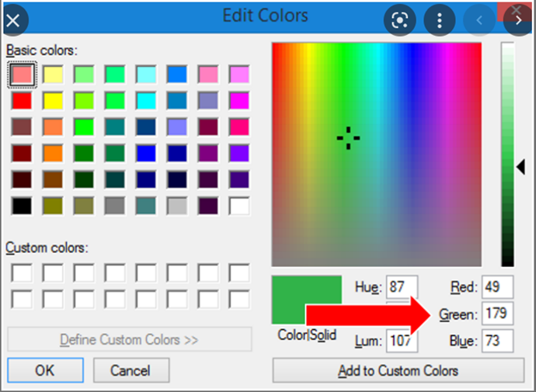The width and height of the screenshot is (536, 392).
Task: Select the pure red basic color swatch
Action: pyautogui.click(x=22, y=101)
